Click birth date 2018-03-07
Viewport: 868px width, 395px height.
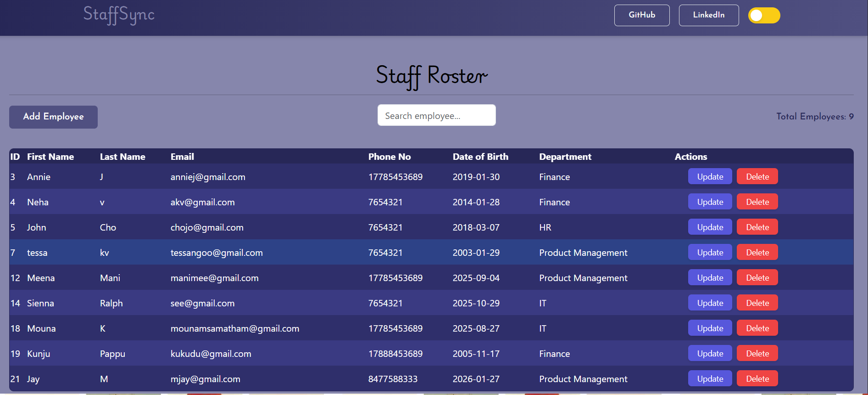tap(476, 227)
